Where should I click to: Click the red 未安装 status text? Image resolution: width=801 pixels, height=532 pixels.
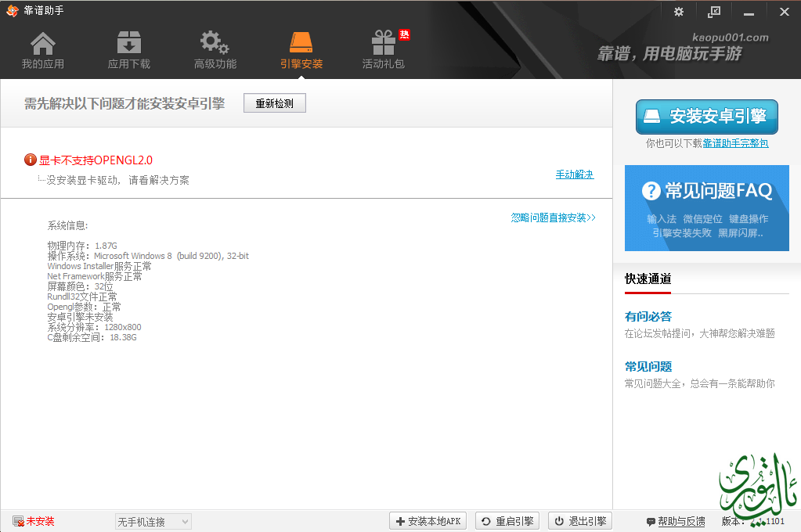41,521
